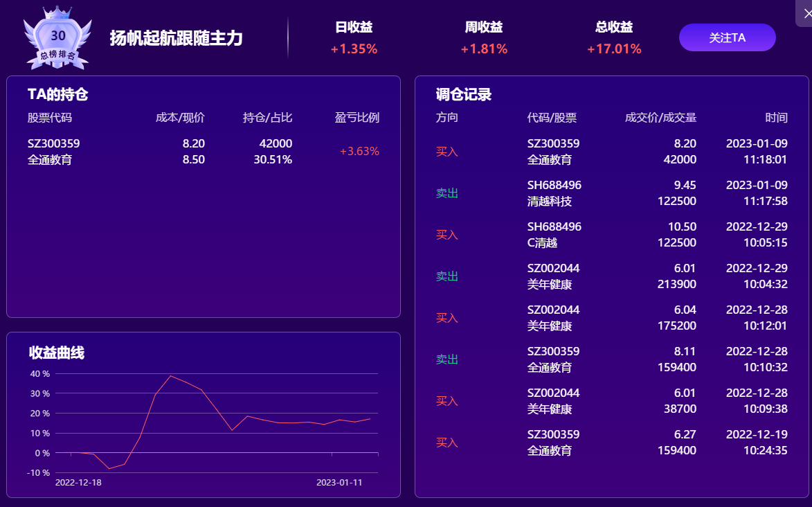812x507 pixels.
Task: Click the 代码/股票 column header
Action: click(x=552, y=118)
